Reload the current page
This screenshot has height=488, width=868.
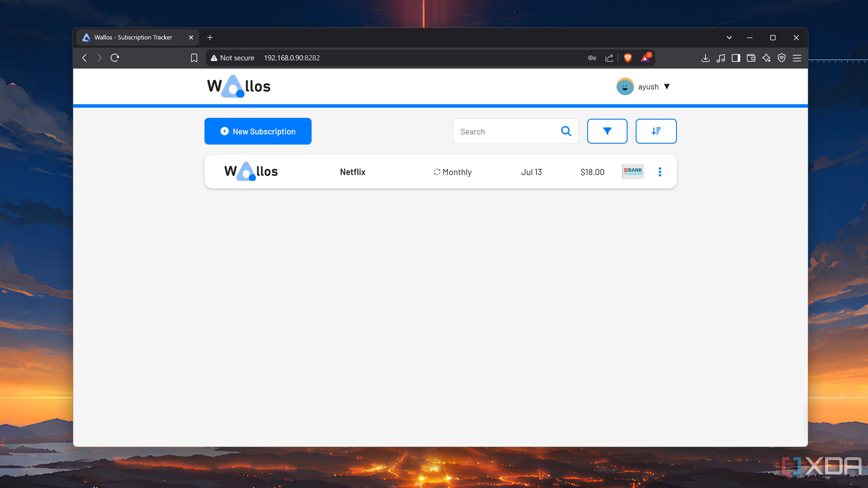click(x=115, y=58)
